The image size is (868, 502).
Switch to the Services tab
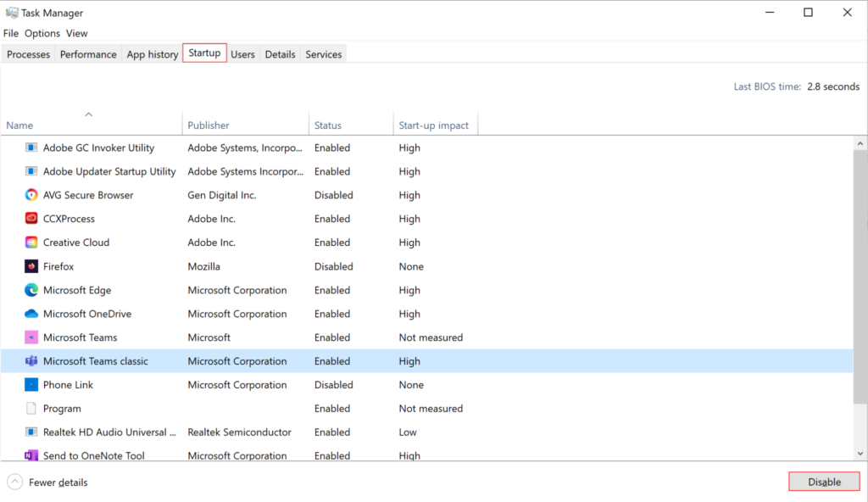tap(323, 53)
